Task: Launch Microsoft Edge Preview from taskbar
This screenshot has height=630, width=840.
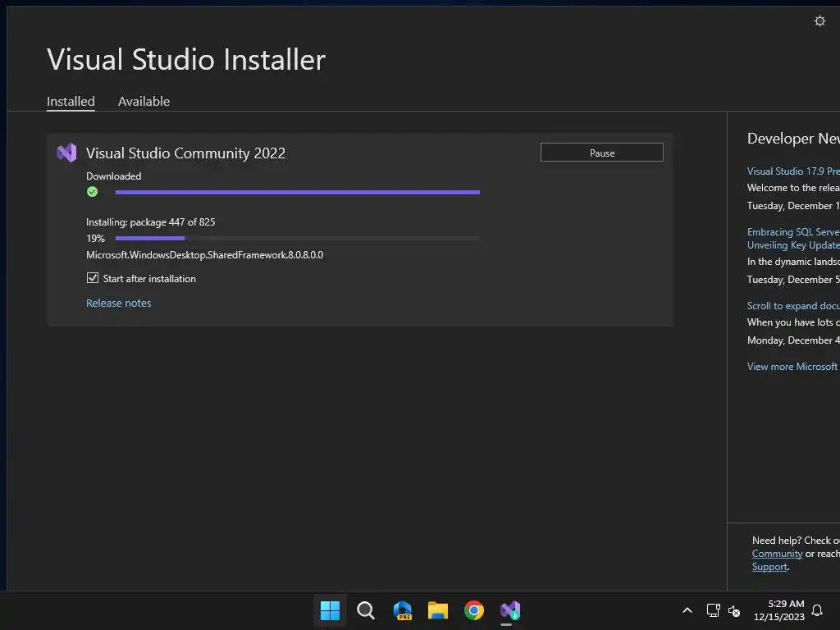Action: point(402,610)
